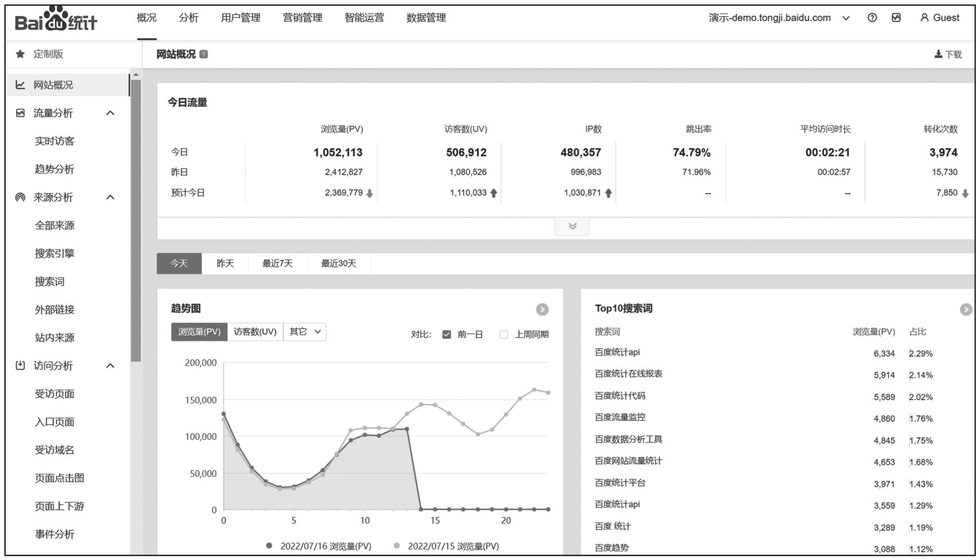Click the arrow icon on 趋势图 panel
Screen dimensions: 980x560
pos(542,309)
